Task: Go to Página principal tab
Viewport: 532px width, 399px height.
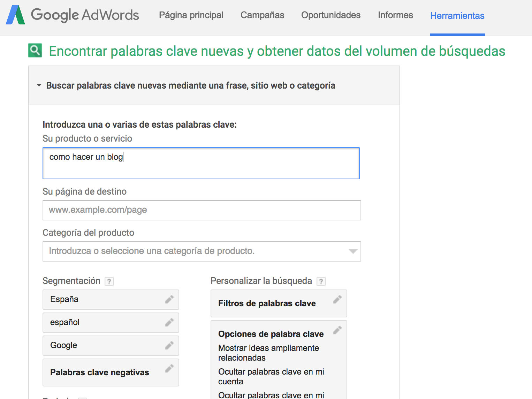Action: click(191, 15)
